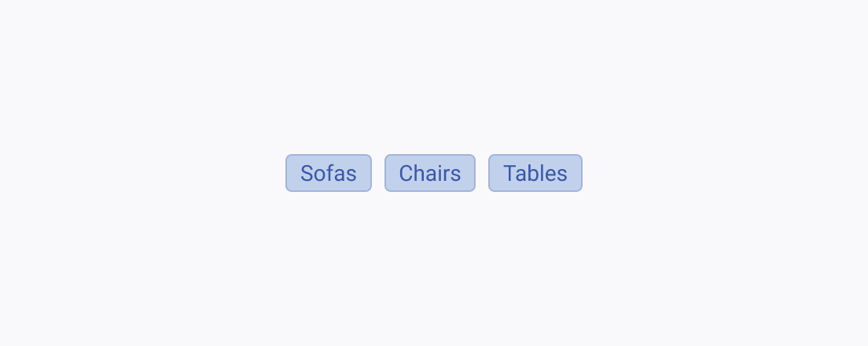Deselect the Sofas chip
Screen dimensions: 868x346
click(x=329, y=173)
